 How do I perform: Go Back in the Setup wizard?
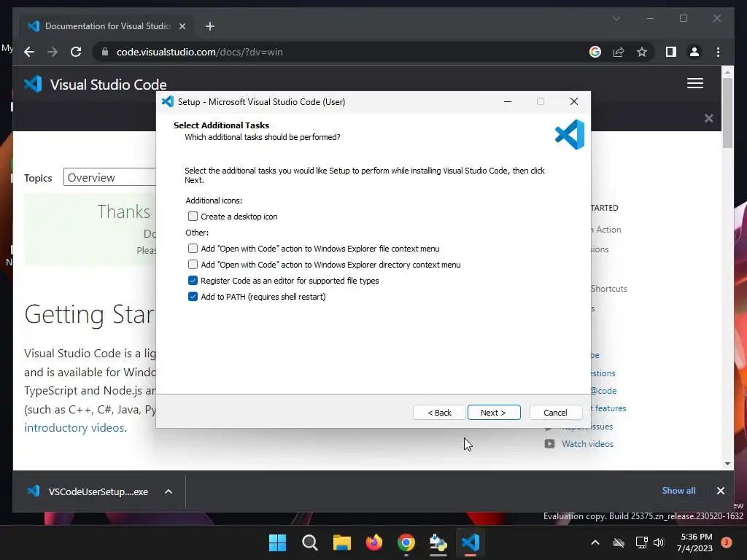pos(439,413)
